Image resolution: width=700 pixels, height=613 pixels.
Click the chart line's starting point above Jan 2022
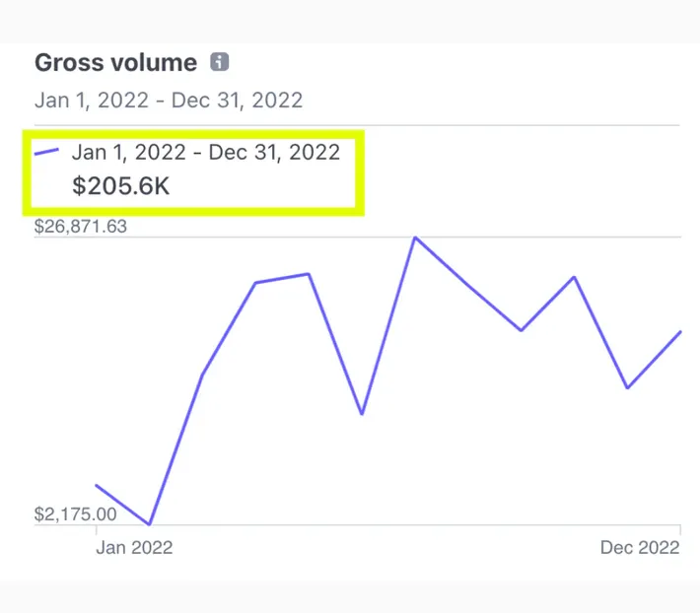(x=97, y=485)
